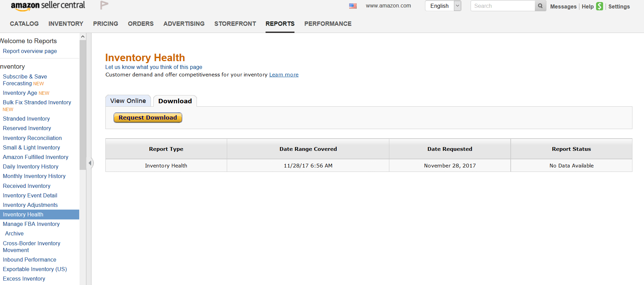
Task: Open the Learn more link
Action: tap(284, 75)
